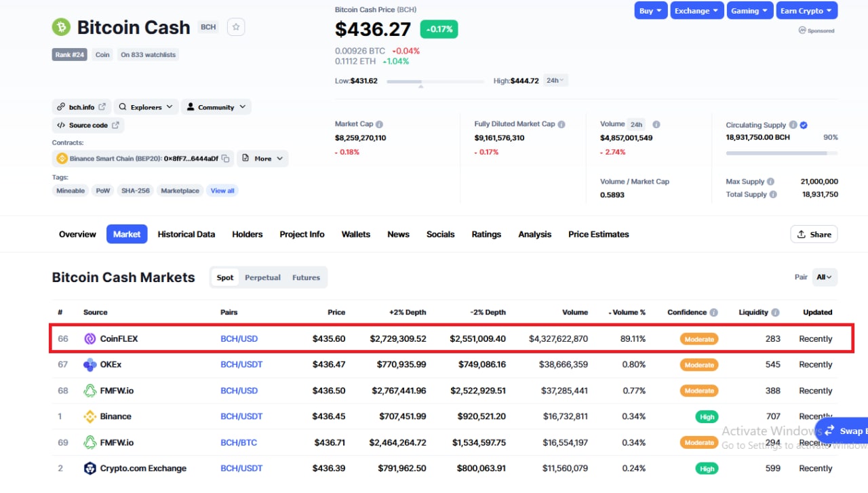Open the Earn Crypto dropdown

[x=806, y=10]
